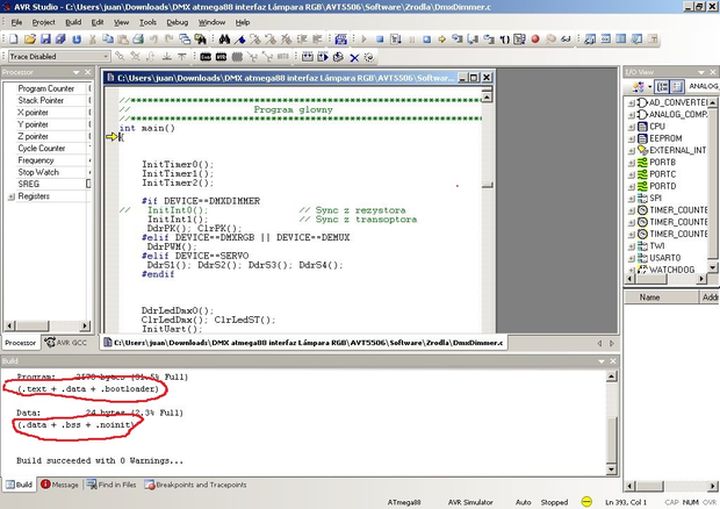Open the Debug menu
Image resolution: width=720 pixels, height=509 pixels.
coord(177,22)
